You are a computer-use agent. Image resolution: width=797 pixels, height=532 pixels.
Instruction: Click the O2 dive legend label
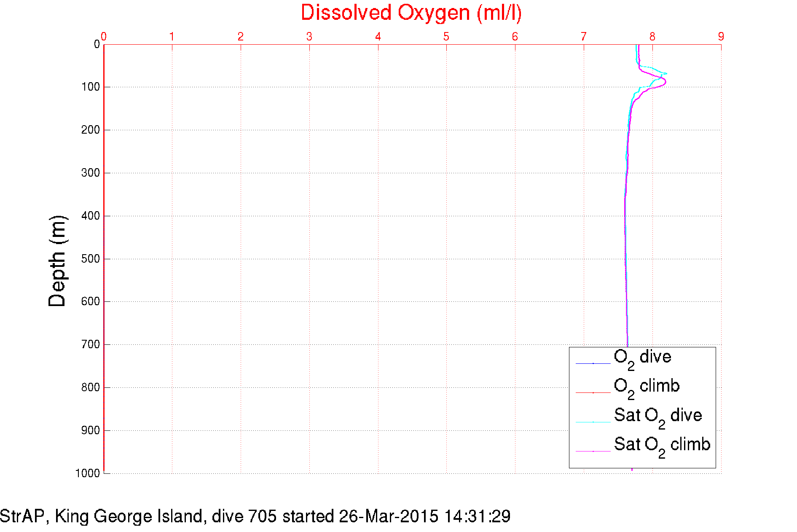click(x=642, y=357)
